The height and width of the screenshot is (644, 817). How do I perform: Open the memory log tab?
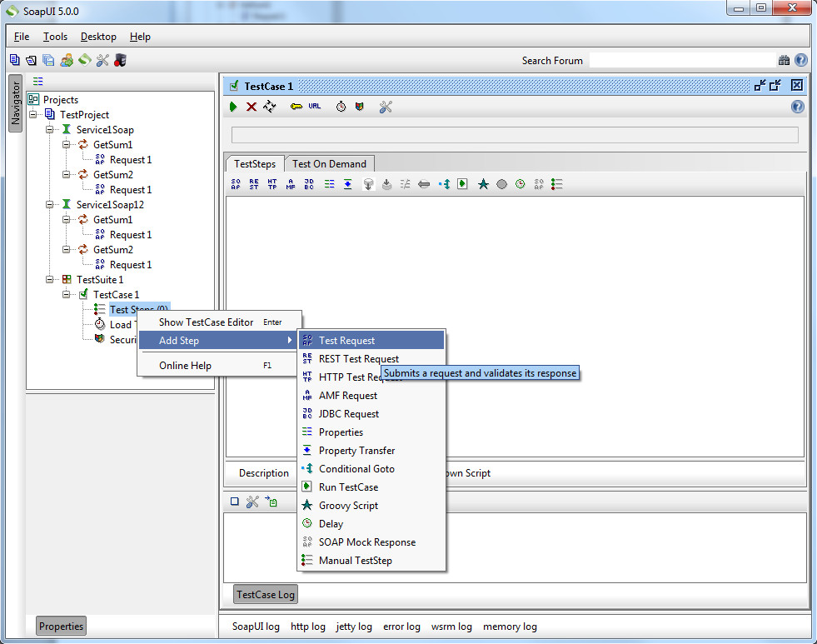click(x=510, y=627)
